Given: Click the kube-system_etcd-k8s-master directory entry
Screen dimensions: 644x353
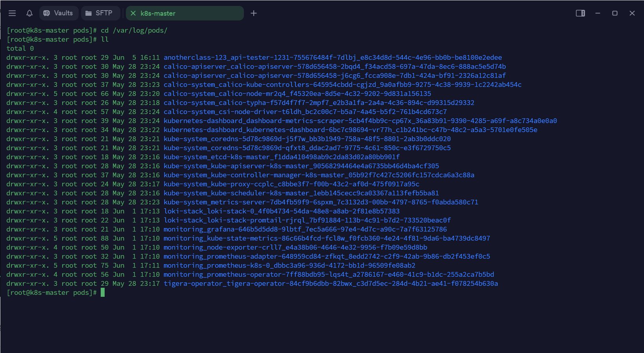Looking at the screenshot, I should [x=282, y=157].
